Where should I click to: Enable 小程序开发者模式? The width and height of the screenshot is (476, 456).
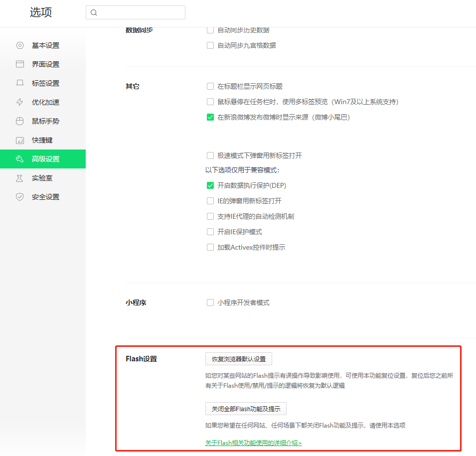[210, 302]
